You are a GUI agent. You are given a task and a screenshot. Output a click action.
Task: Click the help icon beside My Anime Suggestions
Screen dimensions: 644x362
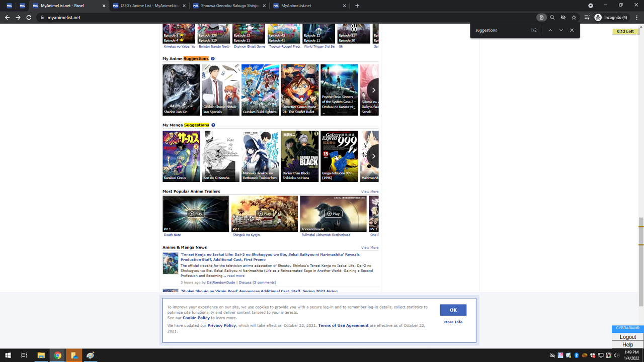click(x=213, y=59)
